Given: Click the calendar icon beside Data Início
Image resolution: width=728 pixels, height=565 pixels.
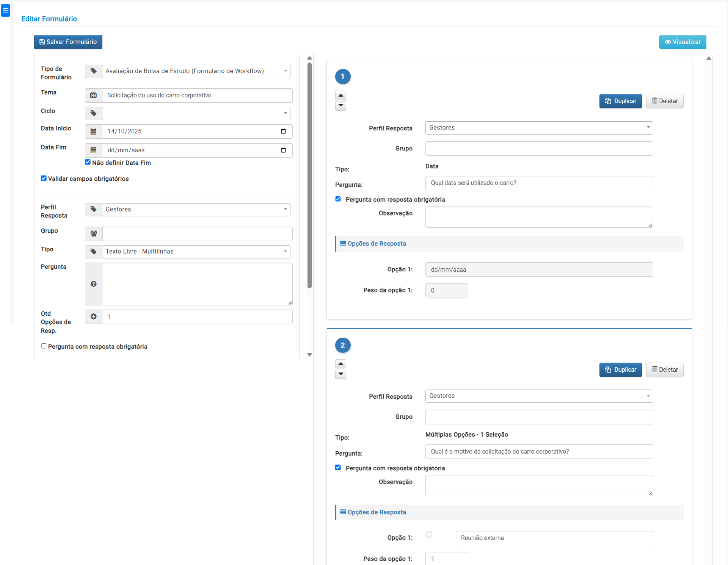Looking at the screenshot, I should coord(93,131).
